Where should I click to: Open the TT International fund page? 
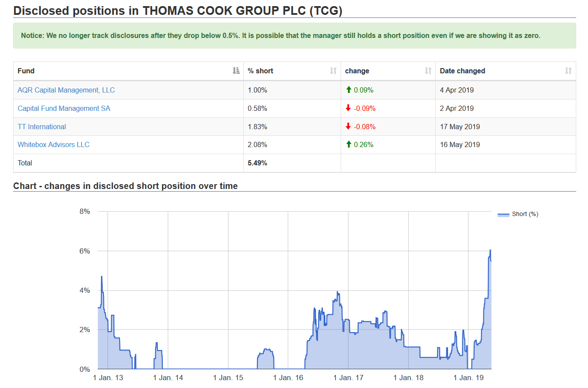(41, 127)
